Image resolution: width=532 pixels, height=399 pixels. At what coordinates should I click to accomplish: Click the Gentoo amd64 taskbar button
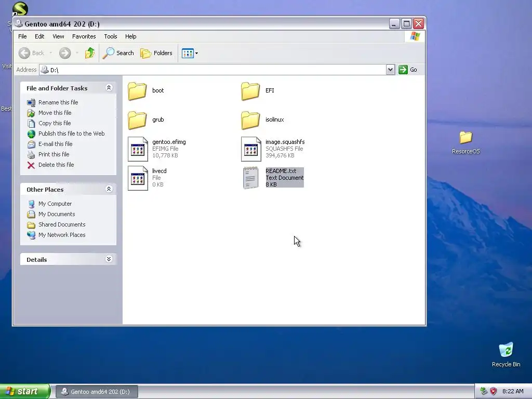click(97, 392)
